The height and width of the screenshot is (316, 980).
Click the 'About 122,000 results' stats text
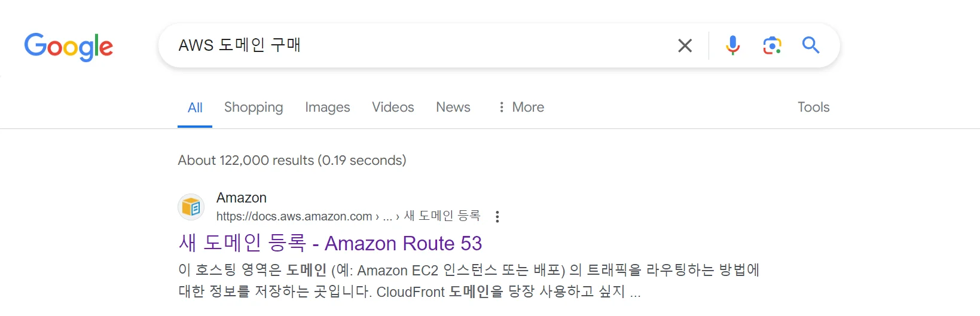point(292,160)
